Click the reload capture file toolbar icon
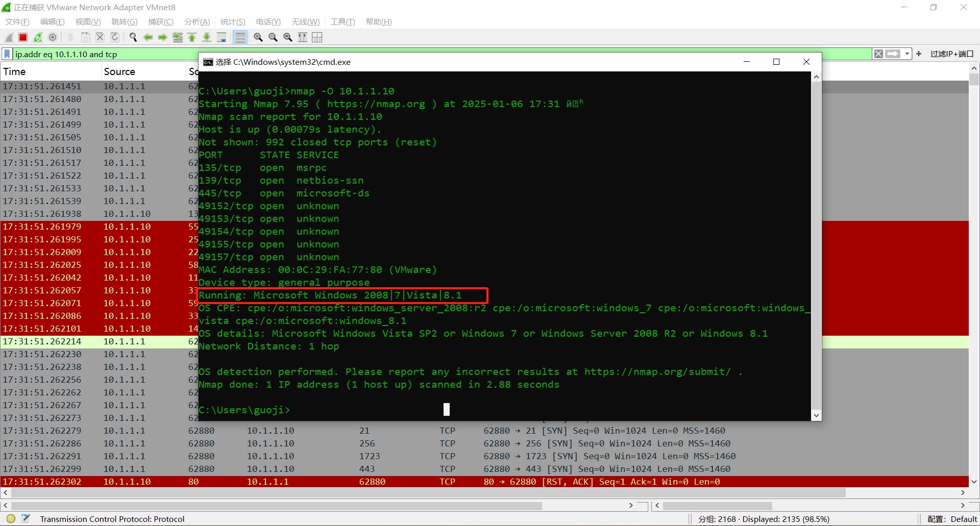The height and width of the screenshot is (526, 980). click(115, 37)
